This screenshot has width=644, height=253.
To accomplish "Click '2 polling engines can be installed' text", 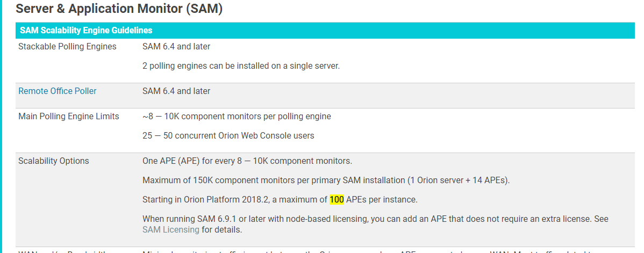I will [x=241, y=66].
